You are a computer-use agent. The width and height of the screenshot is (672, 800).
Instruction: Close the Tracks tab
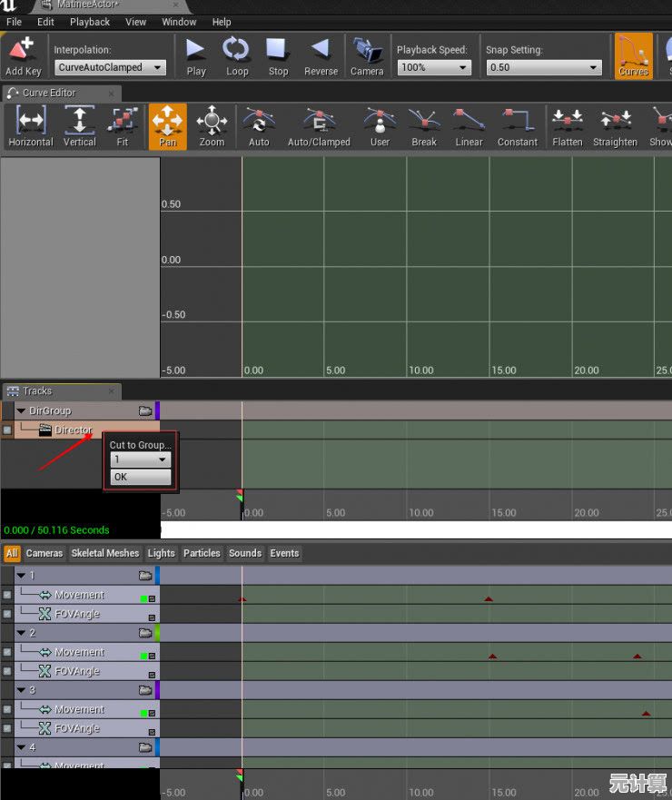pyautogui.click(x=111, y=391)
